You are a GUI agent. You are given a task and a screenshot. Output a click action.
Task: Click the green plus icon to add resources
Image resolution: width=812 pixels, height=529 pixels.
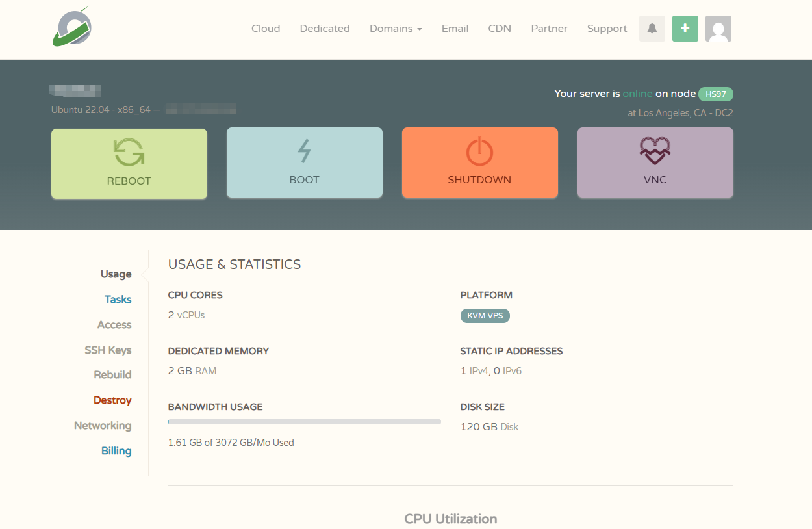point(685,28)
